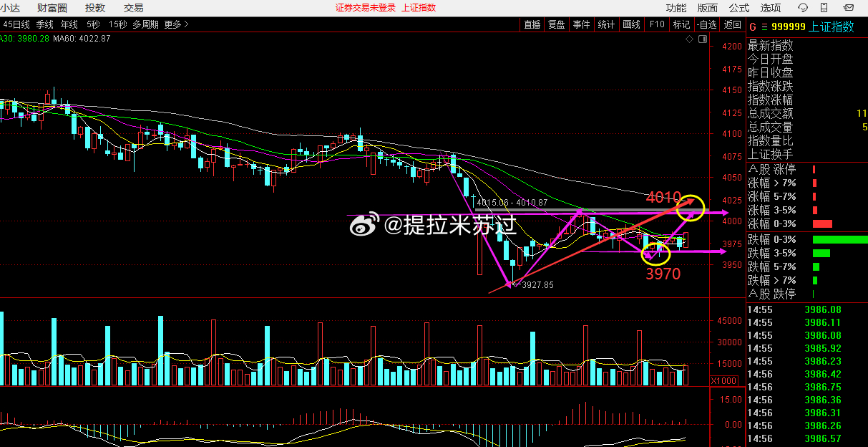Click the 画线 drawing button
This screenshot has height=447, width=868.
(x=631, y=24)
